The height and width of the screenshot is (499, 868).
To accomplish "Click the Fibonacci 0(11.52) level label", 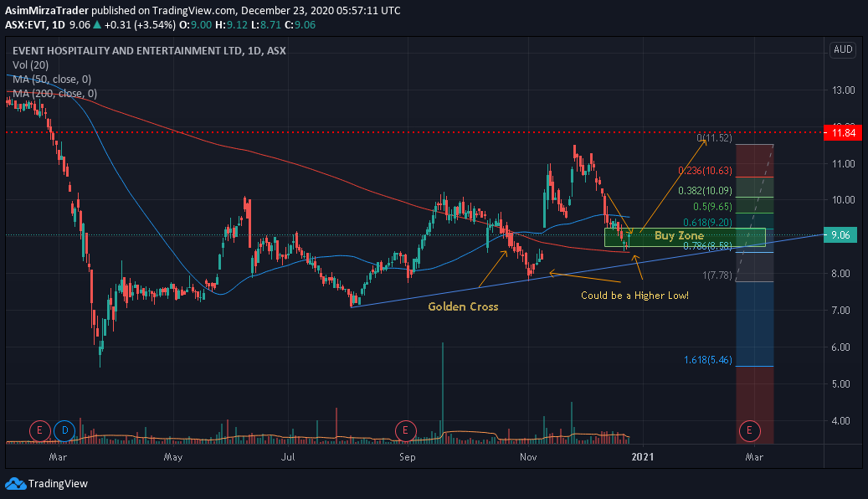I will point(714,138).
